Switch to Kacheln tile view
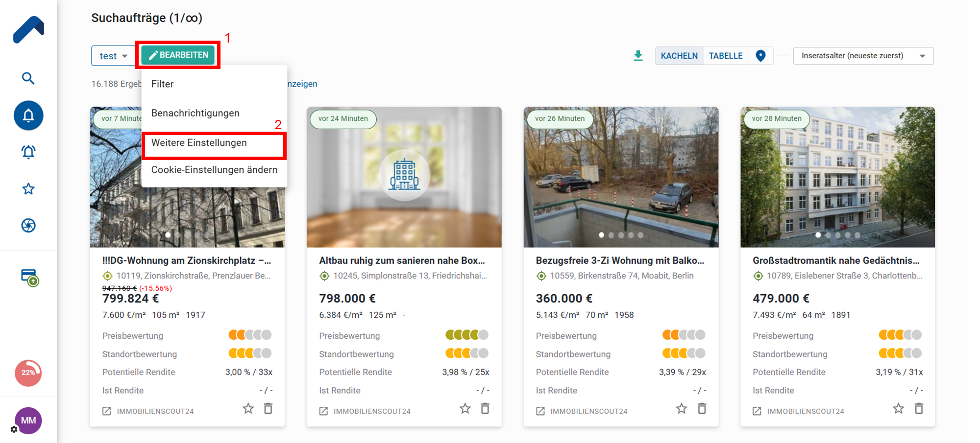Screen dimensions: 980x443 tap(679, 56)
